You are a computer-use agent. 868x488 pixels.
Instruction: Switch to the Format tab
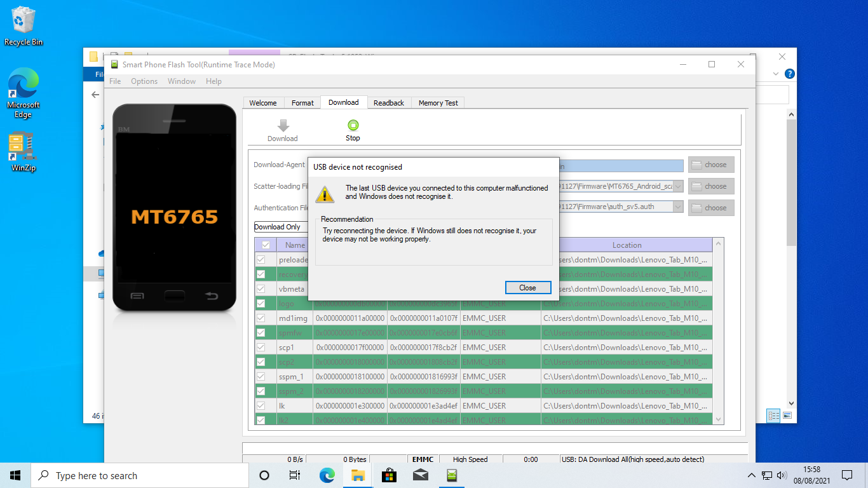click(x=303, y=103)
